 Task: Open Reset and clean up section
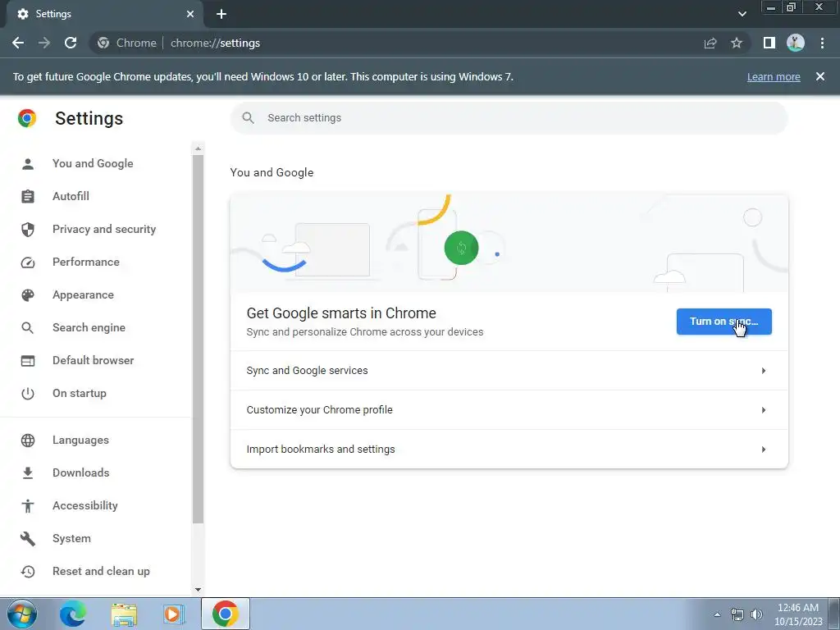pos(101,571)
